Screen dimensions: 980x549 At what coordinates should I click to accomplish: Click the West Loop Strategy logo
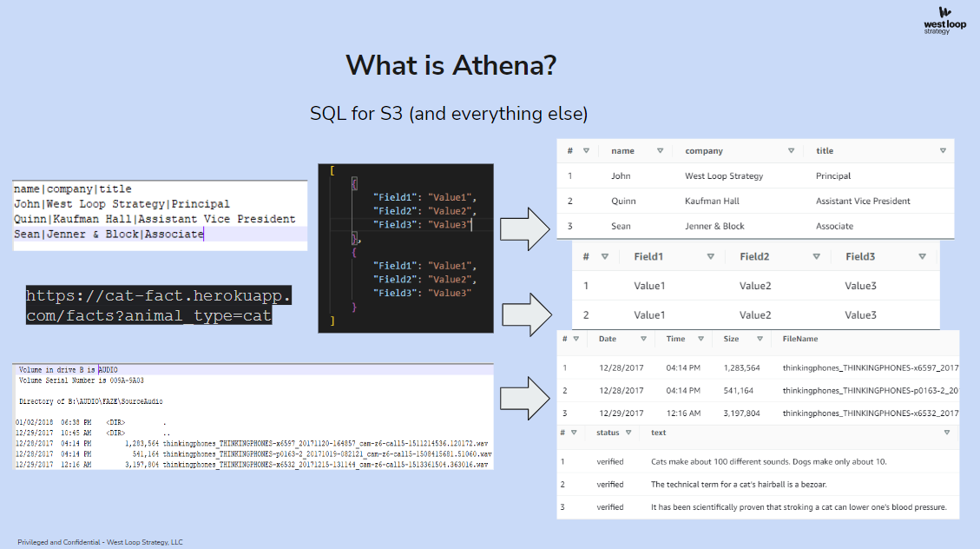click(944, 21)
